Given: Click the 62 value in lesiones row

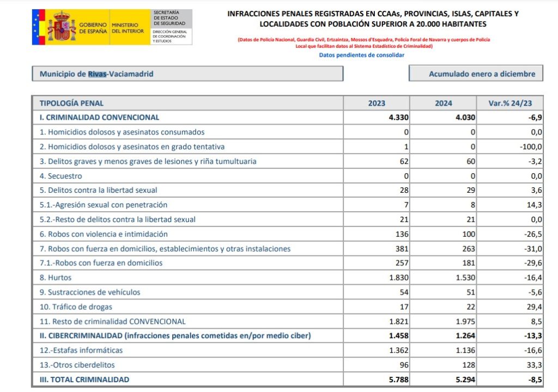Looking at the screenshot, I should pyautogui.click(x=404, y=161).
